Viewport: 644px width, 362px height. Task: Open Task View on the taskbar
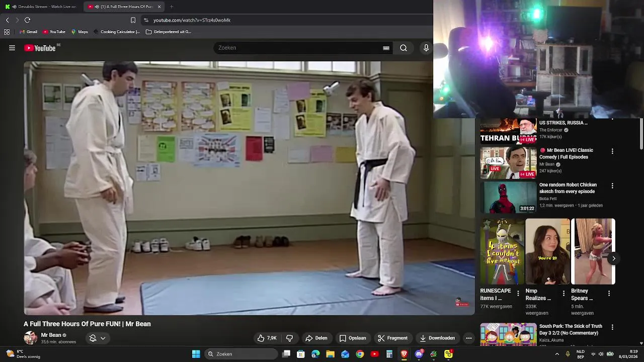(286, 354)
